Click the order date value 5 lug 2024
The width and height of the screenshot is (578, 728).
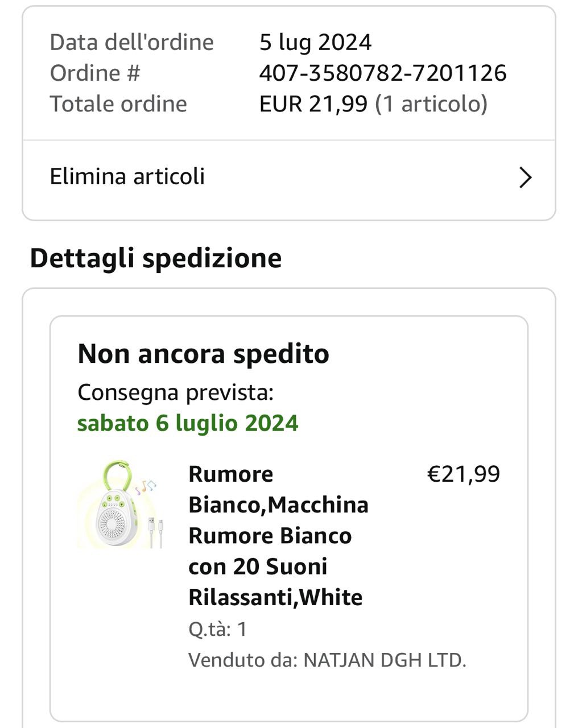(x=315, y=42)
